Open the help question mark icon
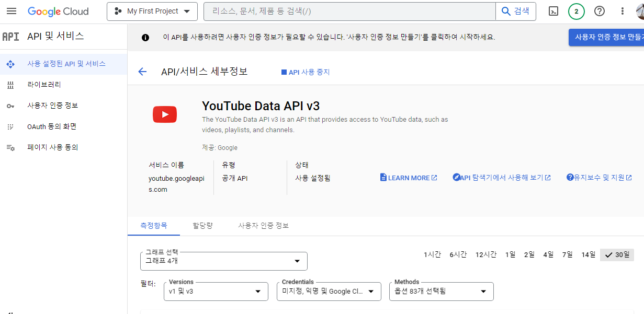 coord(600,11)
